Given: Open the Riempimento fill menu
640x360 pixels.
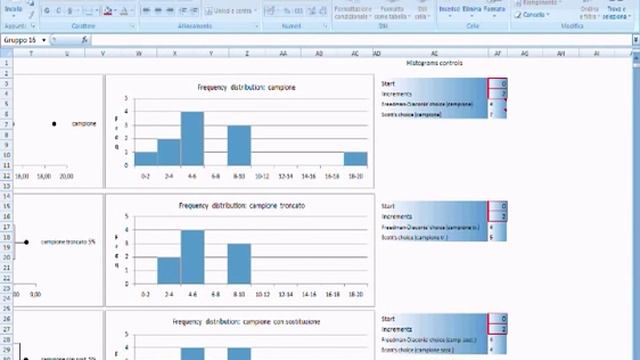Looking at the screenshot, I should point(538,2).
